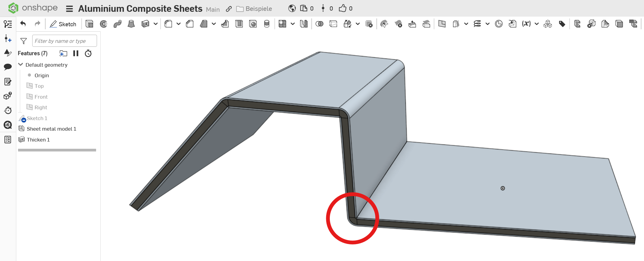The image size is (644, 261).
Task: Select the Delete part tool
Action: (x=369, y=24)
